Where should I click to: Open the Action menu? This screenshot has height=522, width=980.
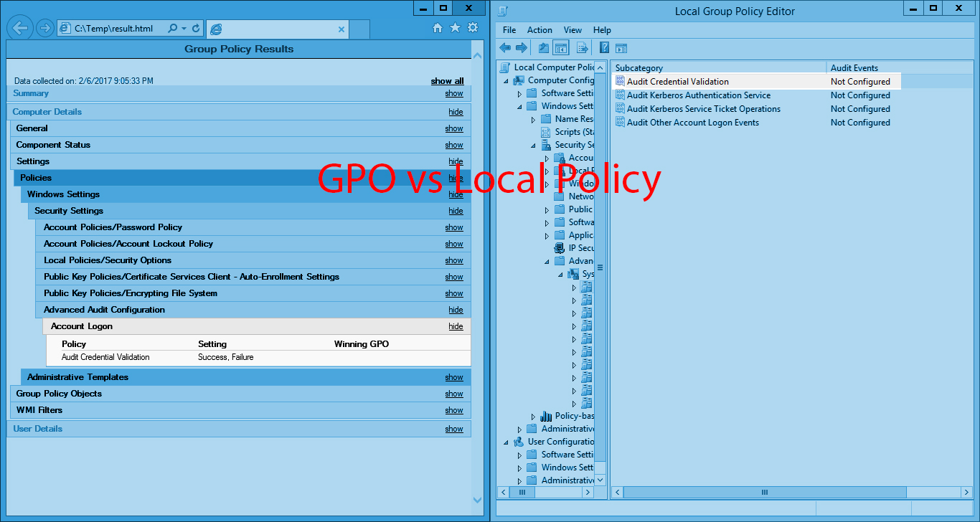[540, 30]
